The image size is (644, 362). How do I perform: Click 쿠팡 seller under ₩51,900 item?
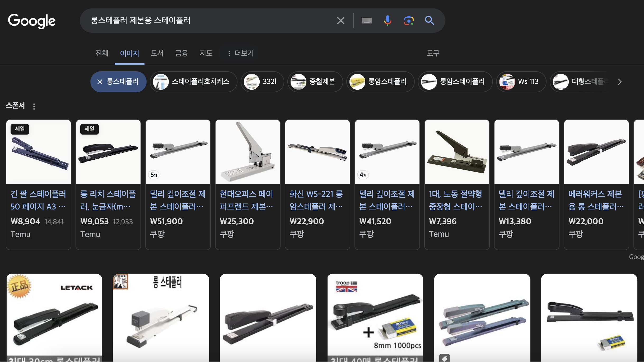[x=157, y=234]
